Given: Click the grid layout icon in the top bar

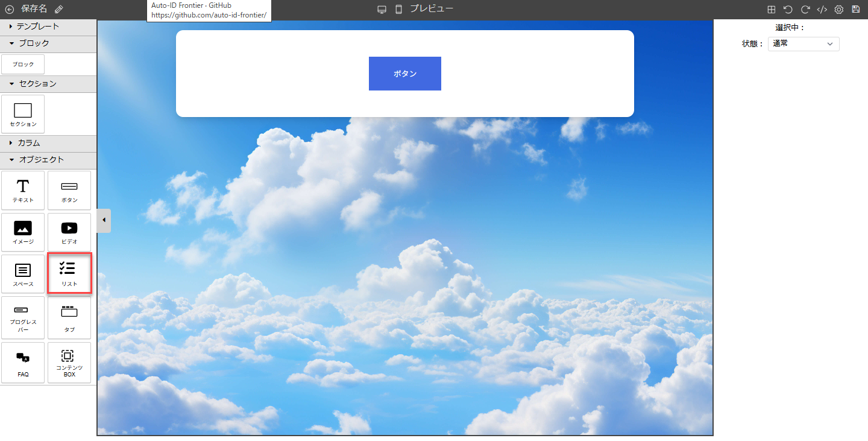Looking at the screenshot, I should 771,10.
